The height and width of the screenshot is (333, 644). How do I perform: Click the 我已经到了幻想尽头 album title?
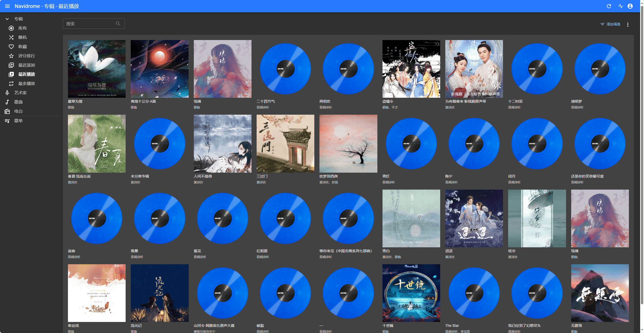(x=524, y=326)
